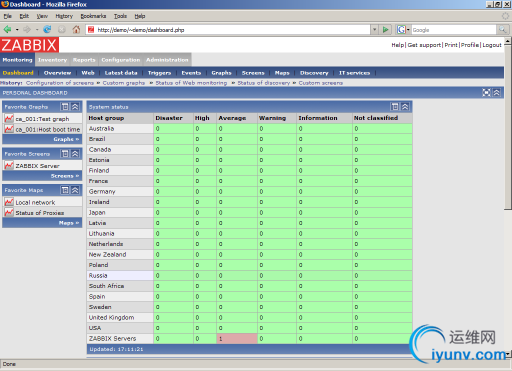This screenshot has height=371, width=512.
Task: Switch to the Inventory tab
Action: click(52, 60)
